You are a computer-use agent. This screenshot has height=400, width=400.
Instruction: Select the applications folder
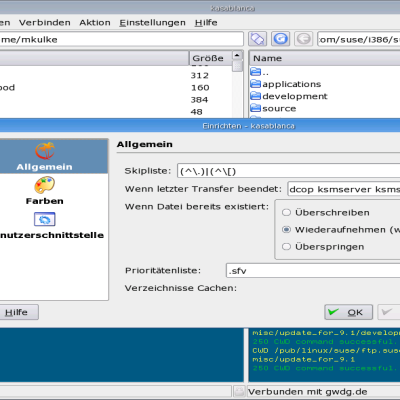click(x=285, y=84)
